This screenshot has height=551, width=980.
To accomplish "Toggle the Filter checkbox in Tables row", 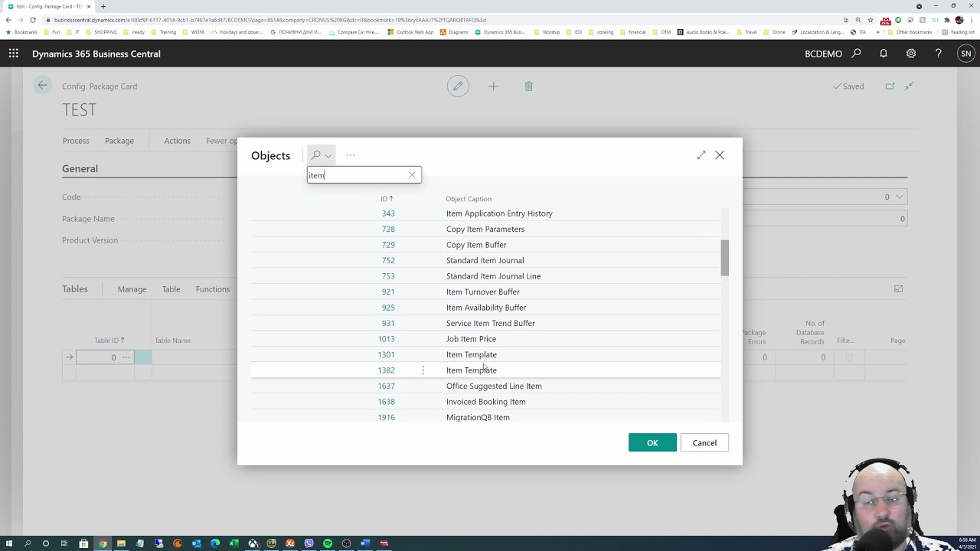I will click(x=849, y=357).
